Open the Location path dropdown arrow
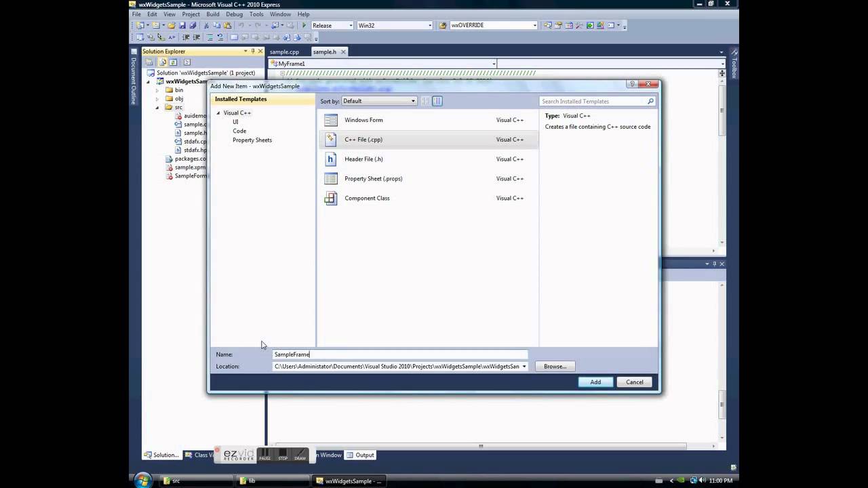The image size is (868, 488). pyautogui.click(x=524, y=367)
